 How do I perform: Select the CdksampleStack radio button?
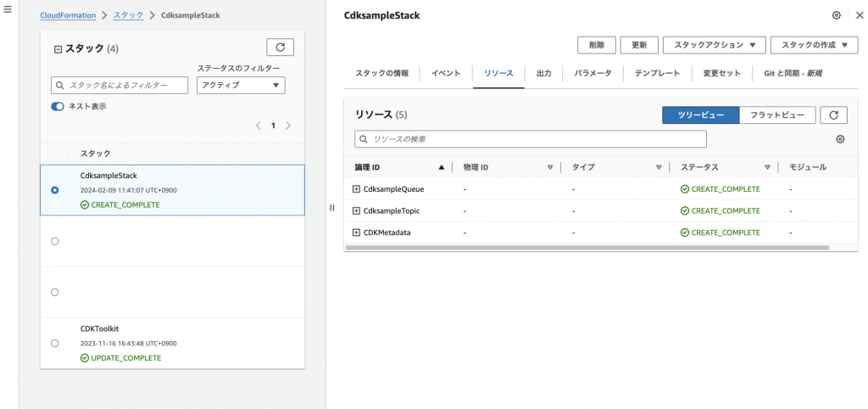(x=55, y=190)
